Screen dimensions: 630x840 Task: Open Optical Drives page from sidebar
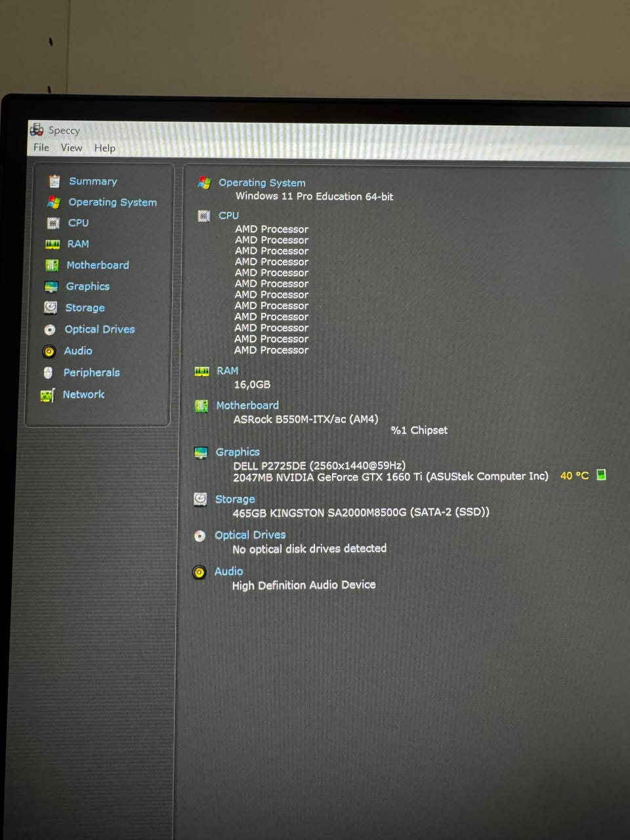coord(100,329)
